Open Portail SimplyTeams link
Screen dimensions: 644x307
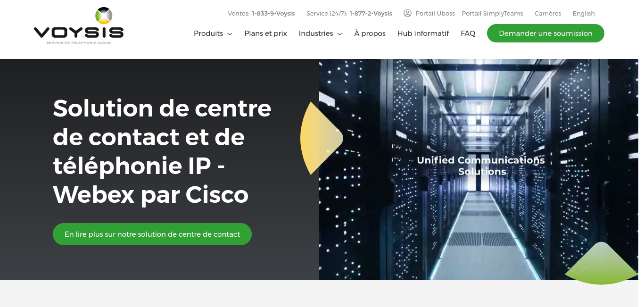coord(492,13)
